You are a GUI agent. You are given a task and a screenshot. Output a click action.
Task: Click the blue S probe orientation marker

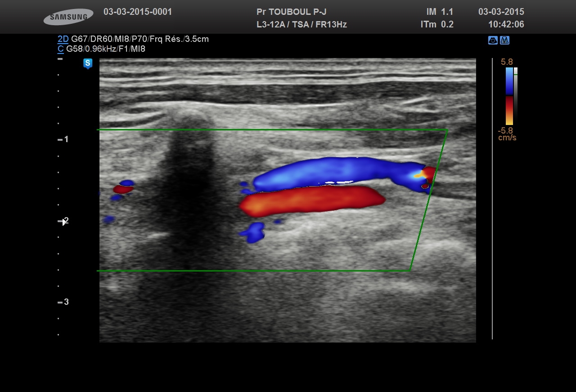click(x=88, y=63)
